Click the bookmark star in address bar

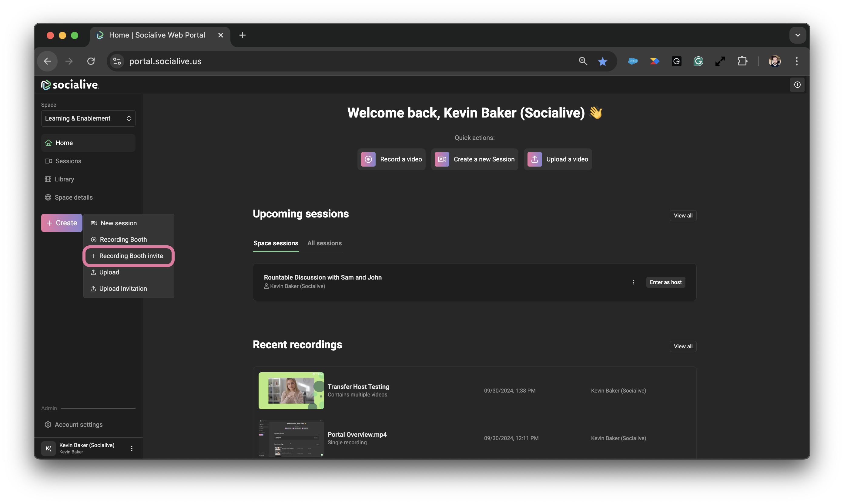(x=602, y=61)
